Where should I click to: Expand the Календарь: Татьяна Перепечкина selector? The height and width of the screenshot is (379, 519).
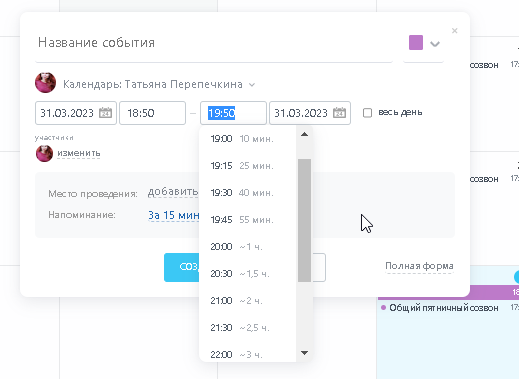point(159,84)
